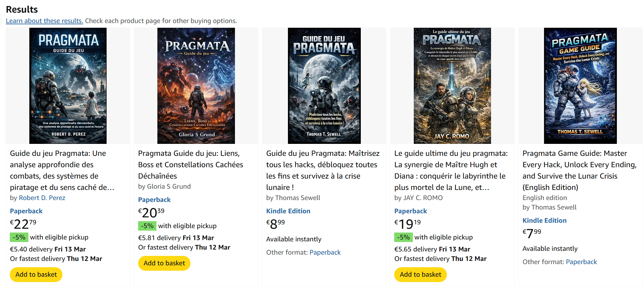Image resolution: width=644 pixels, height=289 pixels.
Task: Add the Robert D. Perez guide to basket
Action: pos(36,274)
